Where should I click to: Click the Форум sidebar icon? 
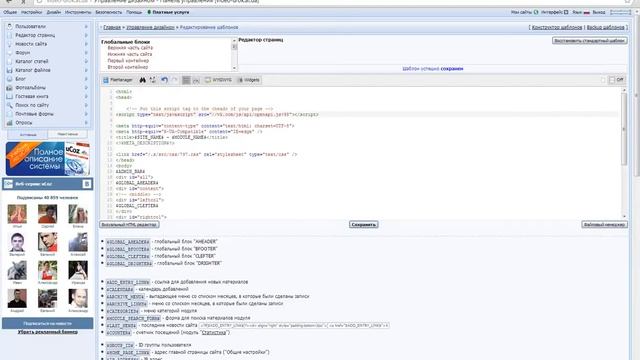10,53
